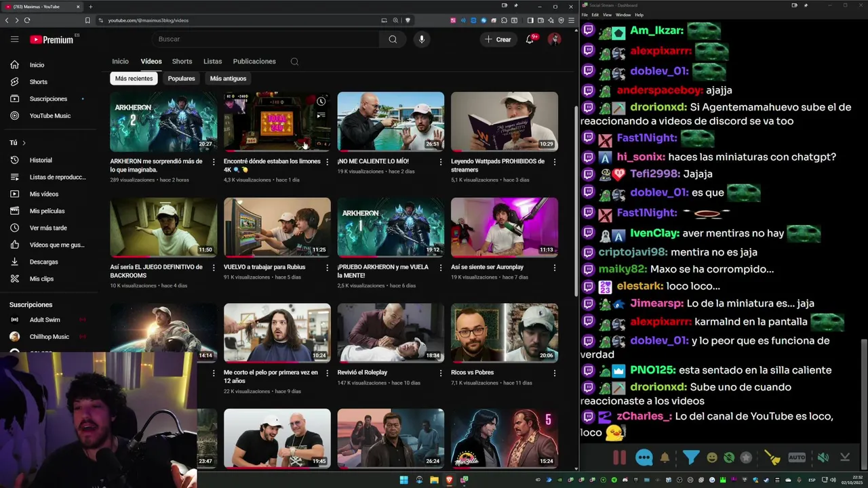Image resolution: width=868 pixels, height=488 pixels.
Task: Open Descargas in the sidebar
Action: 43,262
